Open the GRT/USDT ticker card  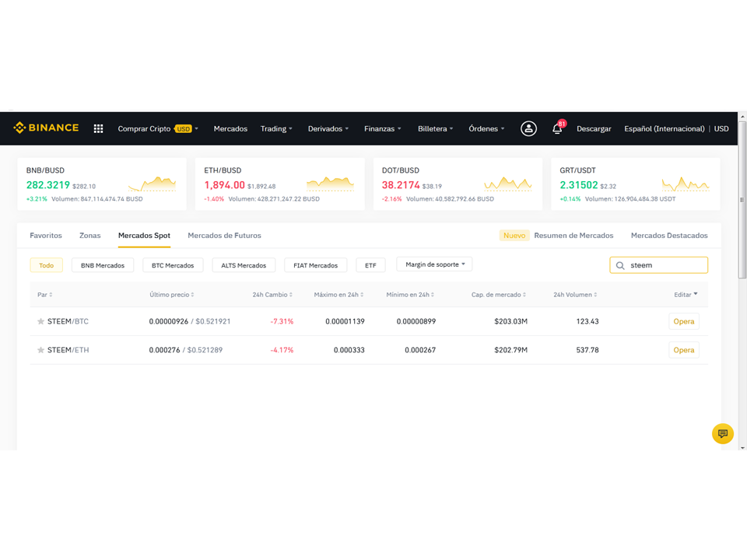click(x=635, y=184)
